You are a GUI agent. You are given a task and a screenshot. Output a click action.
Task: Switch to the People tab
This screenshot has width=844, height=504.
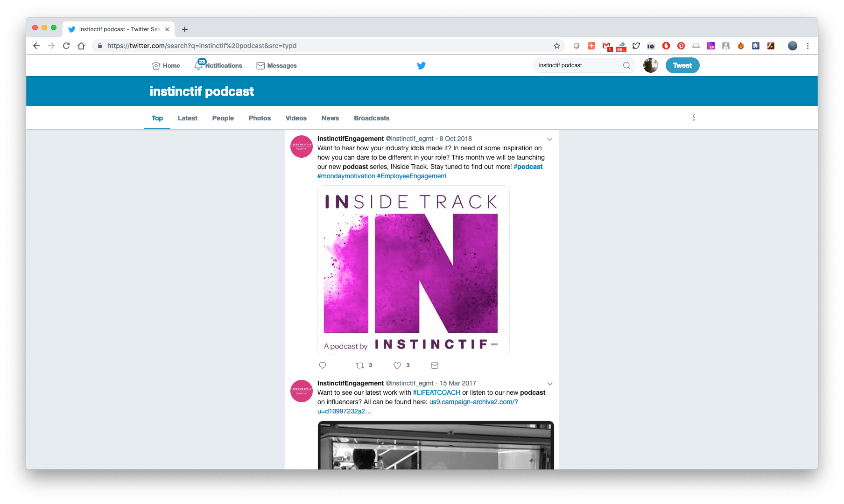coord(223,118)
